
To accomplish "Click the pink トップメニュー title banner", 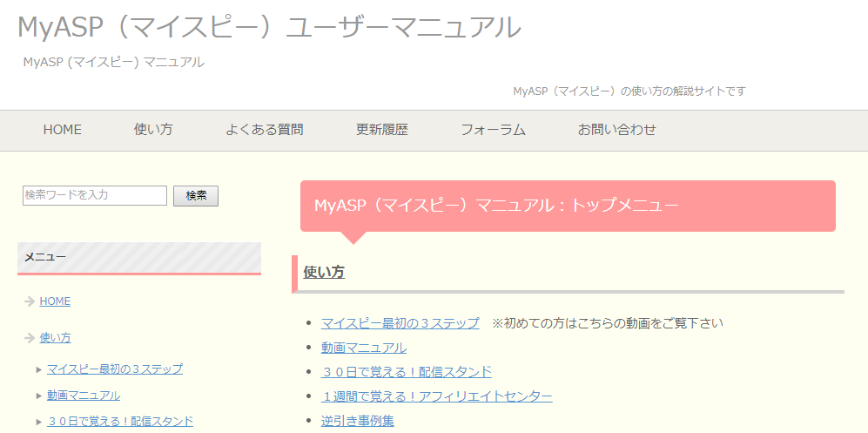I will pyautogui.click(x=568, y=206).
